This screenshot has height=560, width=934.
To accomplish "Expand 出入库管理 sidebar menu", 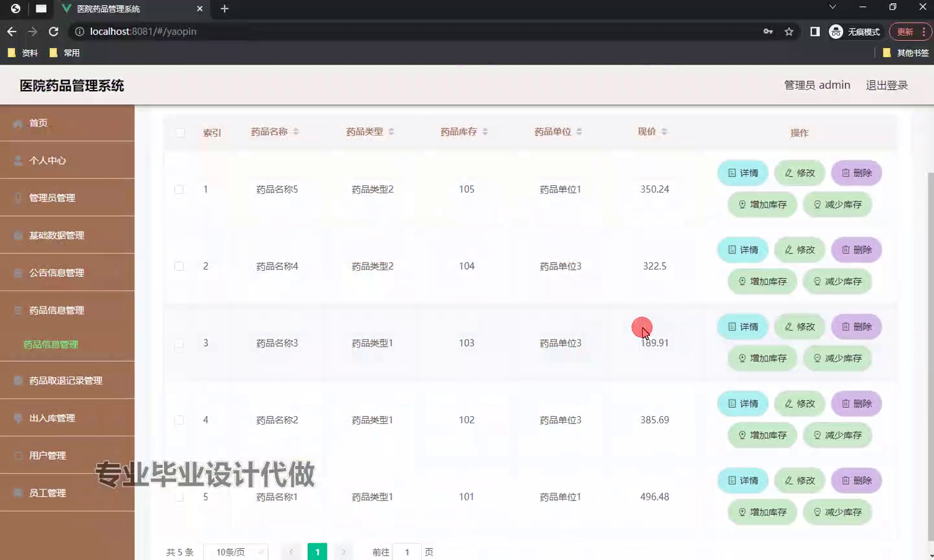I will (67, 418).
